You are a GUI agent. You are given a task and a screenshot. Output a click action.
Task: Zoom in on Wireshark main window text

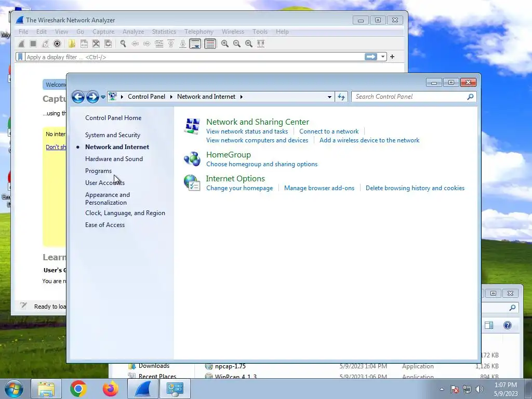click(x=224, y=44)
